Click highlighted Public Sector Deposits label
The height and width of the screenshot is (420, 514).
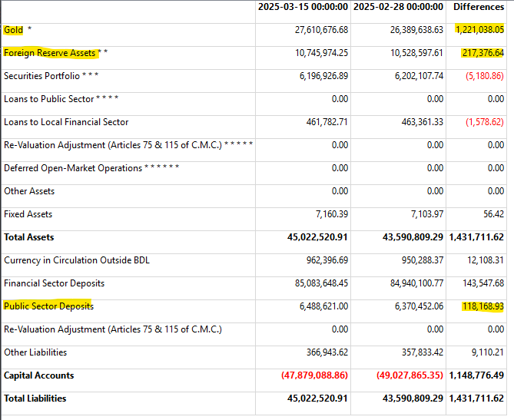click(x=48, y=306)
